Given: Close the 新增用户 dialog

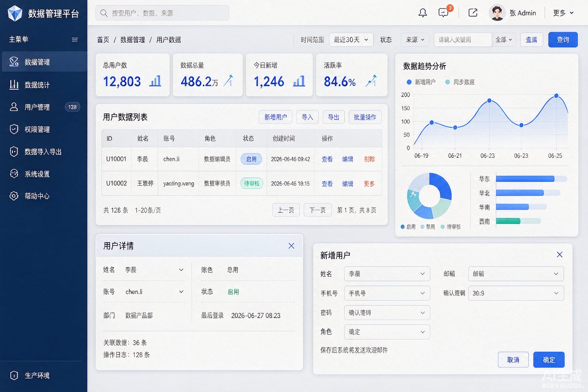Looking at the screenshot, I should tap(560, 254).
